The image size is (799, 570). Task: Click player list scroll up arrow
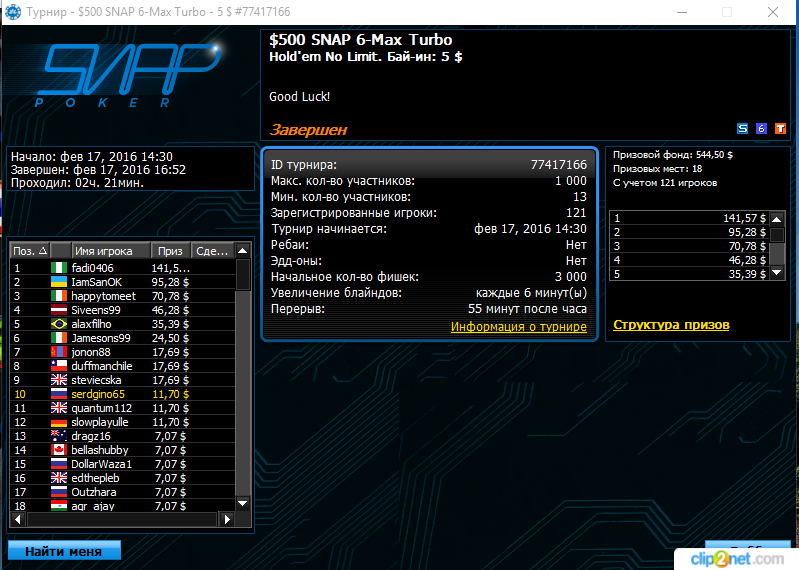pos(243,251)
